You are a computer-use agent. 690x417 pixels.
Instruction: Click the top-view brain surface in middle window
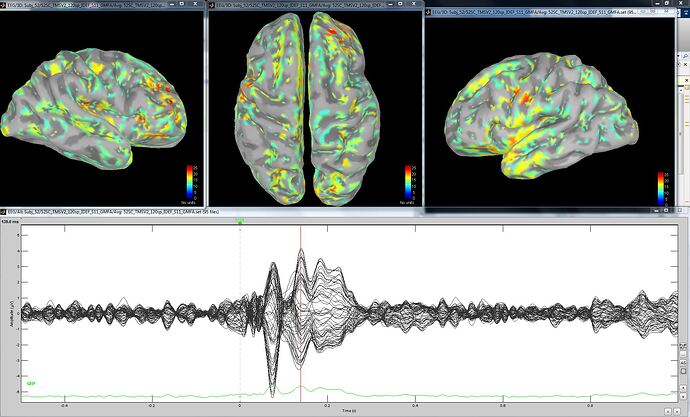[307, 108]
